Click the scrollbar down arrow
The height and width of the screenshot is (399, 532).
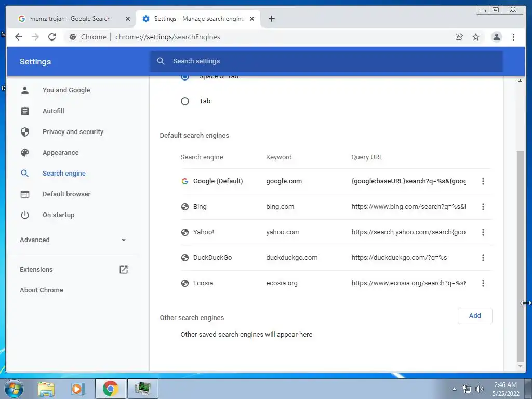click(520, 366)
